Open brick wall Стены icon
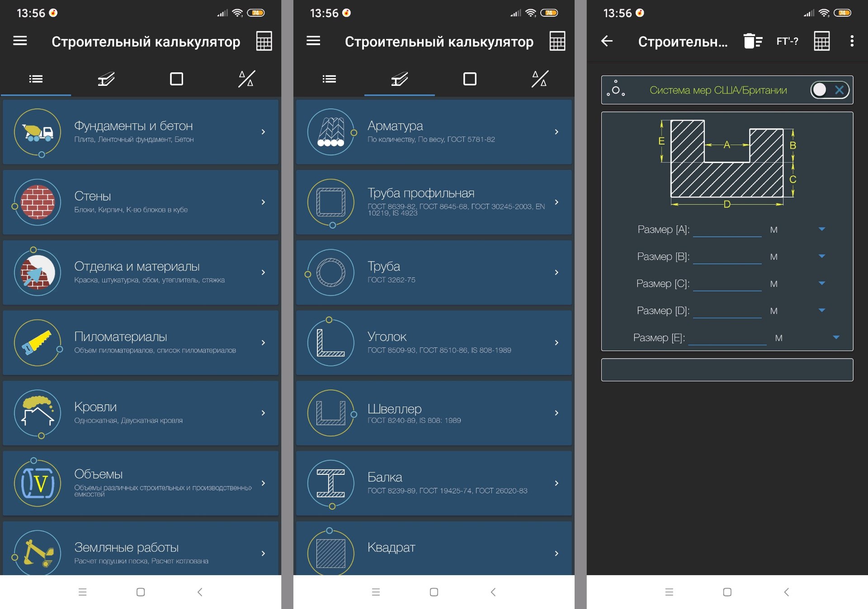 [x=38, y=202]
